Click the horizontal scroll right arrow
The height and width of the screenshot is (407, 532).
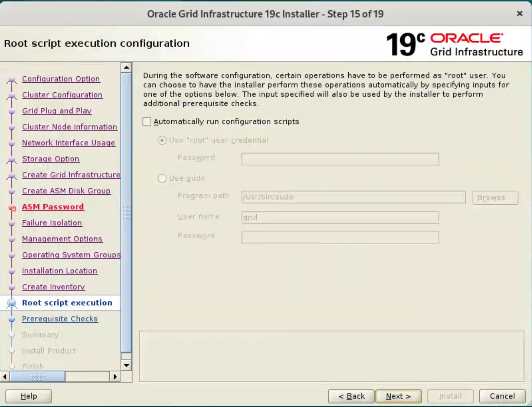coord(115,376)
